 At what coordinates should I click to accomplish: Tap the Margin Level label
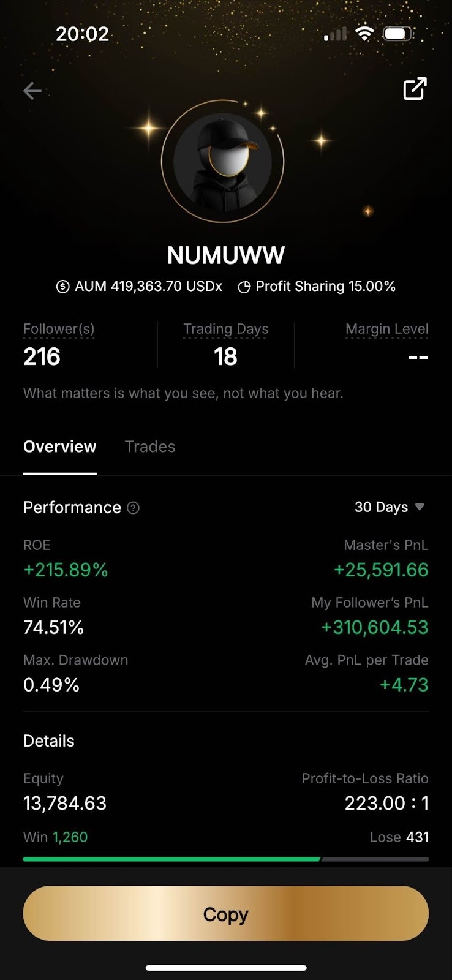[386, 329]
